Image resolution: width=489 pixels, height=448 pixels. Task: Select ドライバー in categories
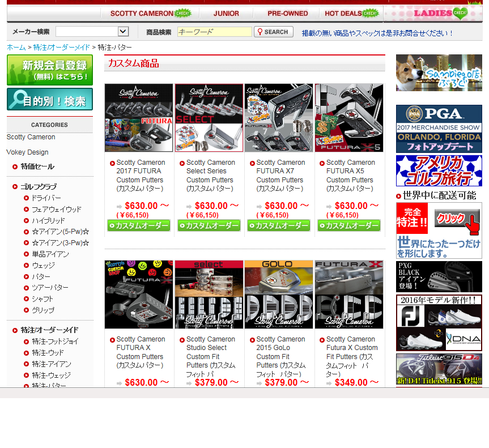(x=46, y=198)
